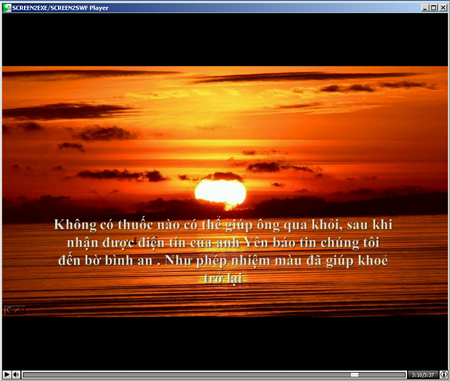Open the SCREEN2EXE app icon menu

pyautogui.click(x=7, y=8)
